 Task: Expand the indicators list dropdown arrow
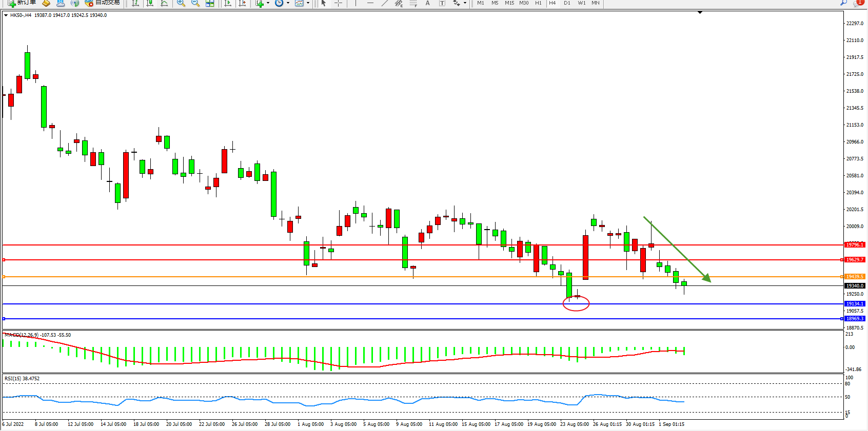(268, 3)
